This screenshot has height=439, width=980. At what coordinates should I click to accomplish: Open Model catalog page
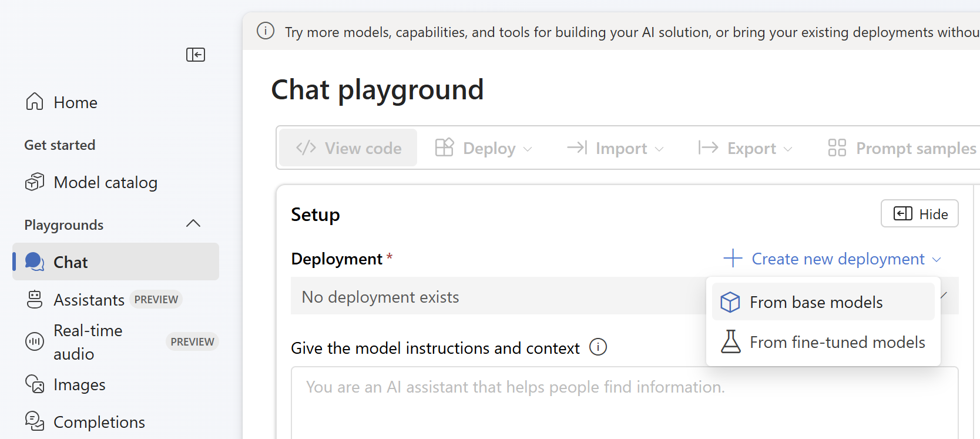[116, 182]
